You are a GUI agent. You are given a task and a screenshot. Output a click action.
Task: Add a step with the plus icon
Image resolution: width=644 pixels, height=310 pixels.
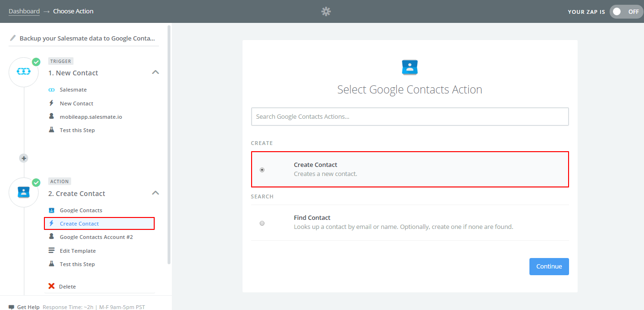24,158
